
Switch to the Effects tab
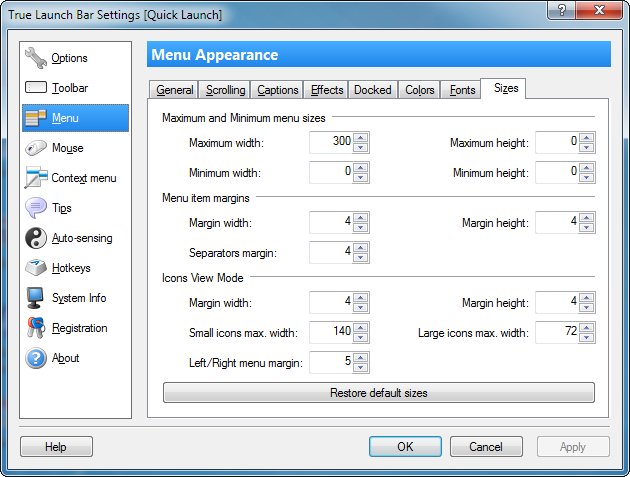click(327, 90)
